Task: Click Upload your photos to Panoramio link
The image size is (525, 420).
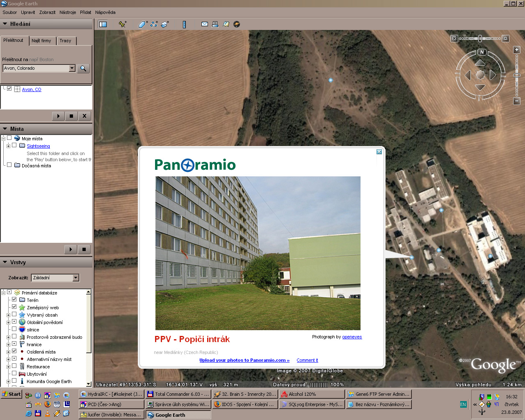Action: pos(244,360)
